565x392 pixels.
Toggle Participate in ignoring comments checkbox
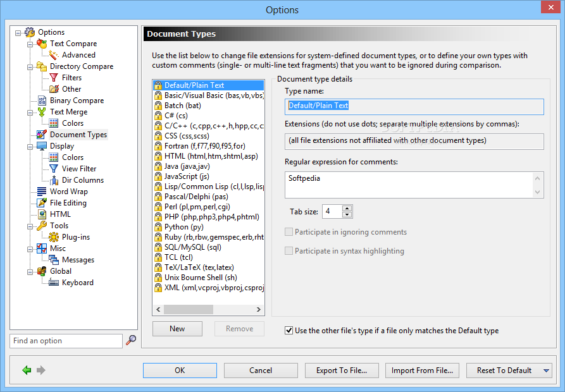(289, 232)
